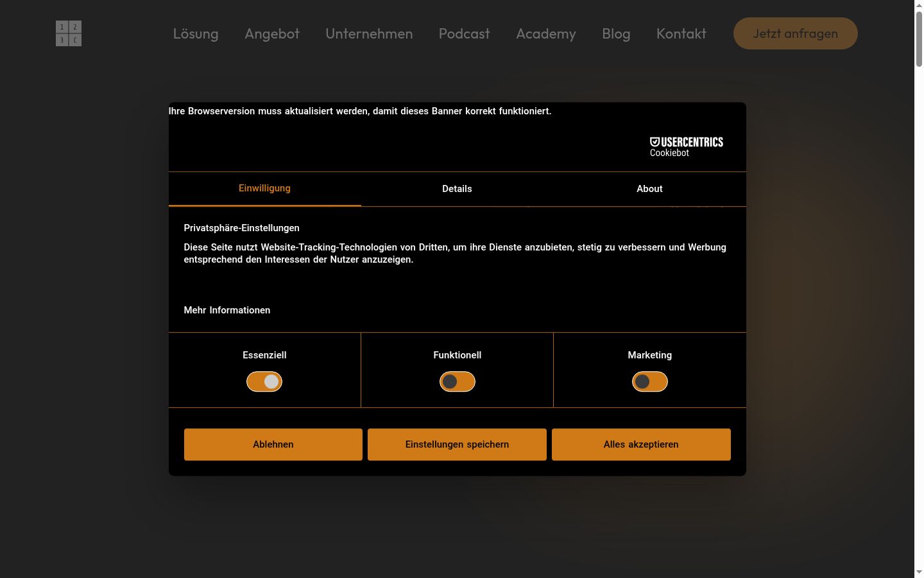Enable the Funktionell cookie switch
The height and width of the screenshot is (578, 924).
point(458,381)
